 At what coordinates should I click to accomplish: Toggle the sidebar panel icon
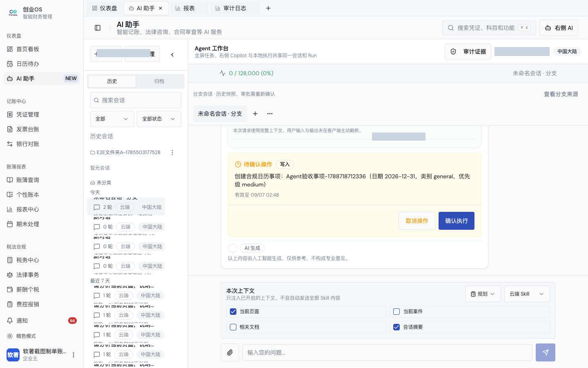coord(98,28)
